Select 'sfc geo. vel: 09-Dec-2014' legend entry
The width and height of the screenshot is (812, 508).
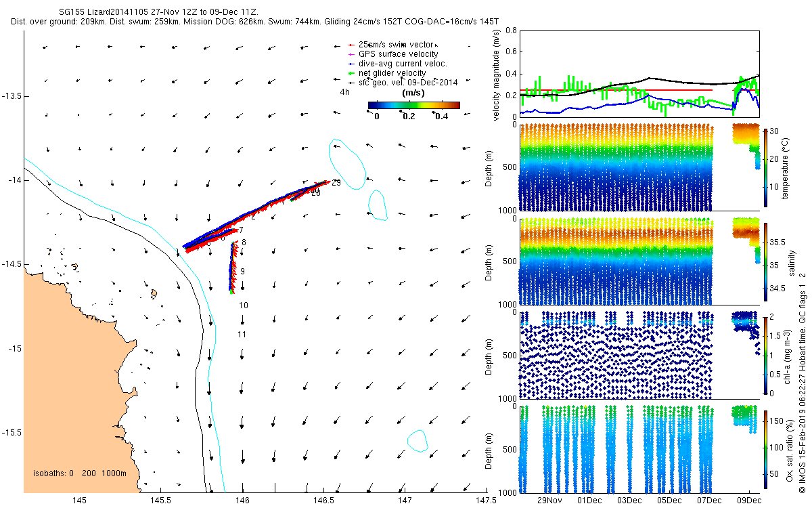point(408,83)
